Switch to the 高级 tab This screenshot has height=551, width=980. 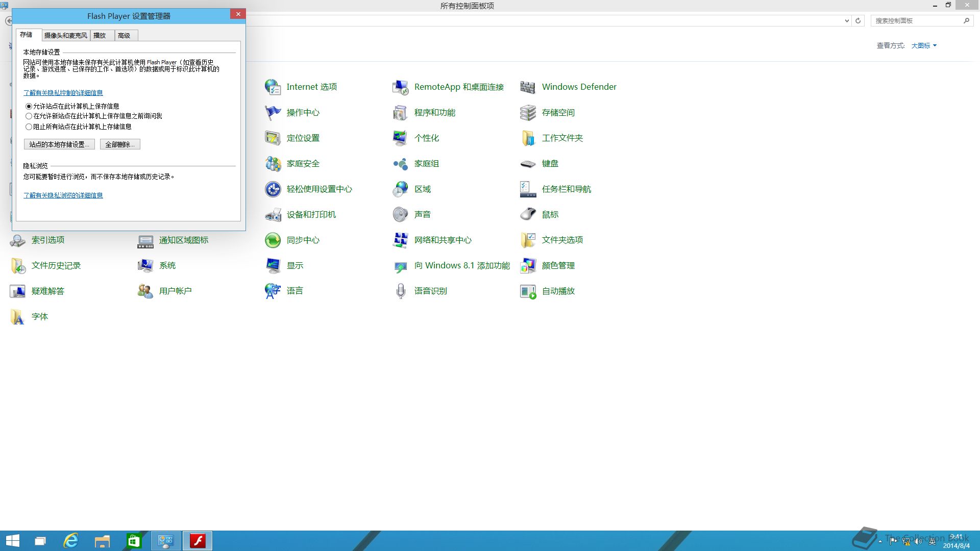[x=126, y=36]
